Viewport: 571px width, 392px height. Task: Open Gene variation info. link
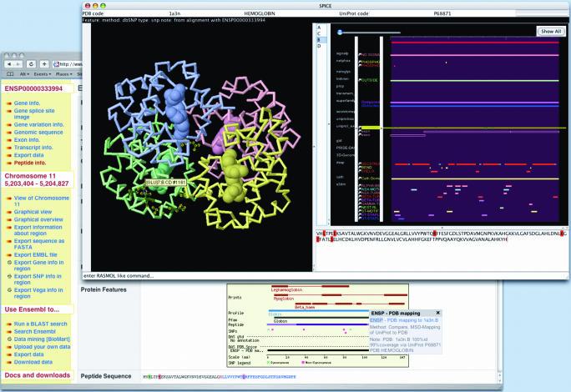[x=39, y=124]
